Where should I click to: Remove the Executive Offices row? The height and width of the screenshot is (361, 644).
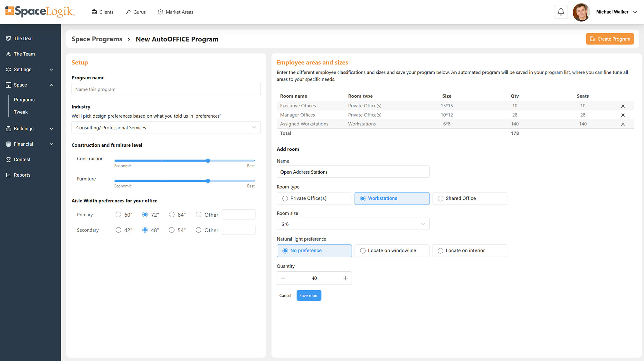tap(623, 106)
